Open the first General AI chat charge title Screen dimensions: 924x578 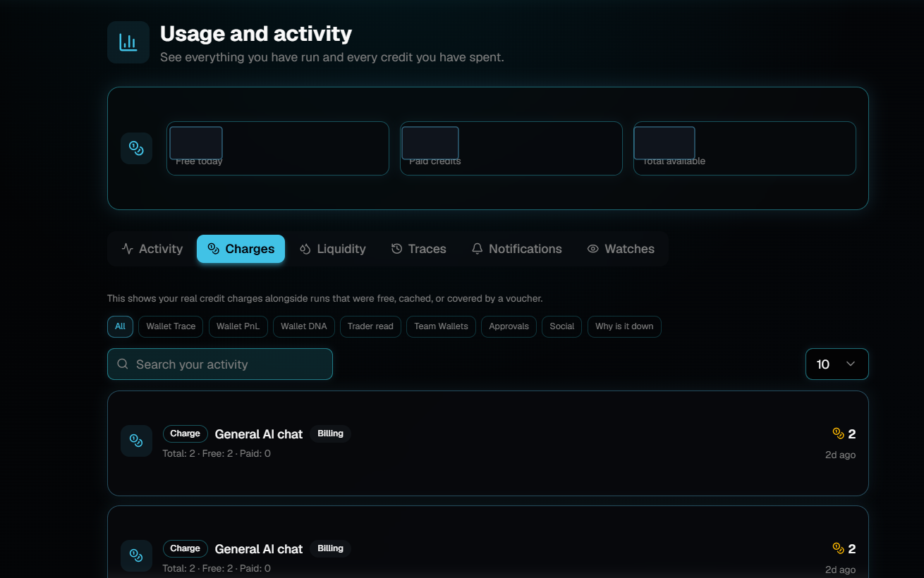[x=259, y=434]
